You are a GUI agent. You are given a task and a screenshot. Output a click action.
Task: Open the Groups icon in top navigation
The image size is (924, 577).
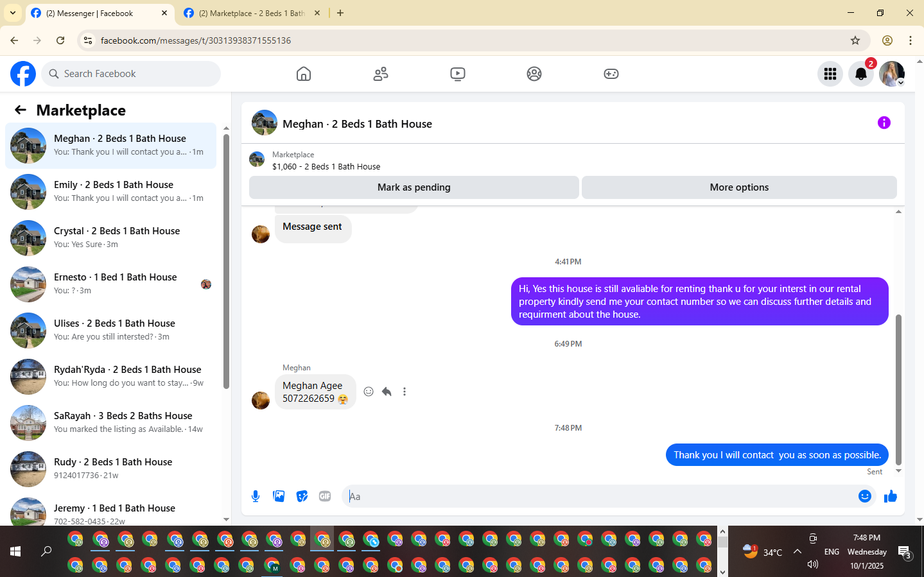[534, 74]
